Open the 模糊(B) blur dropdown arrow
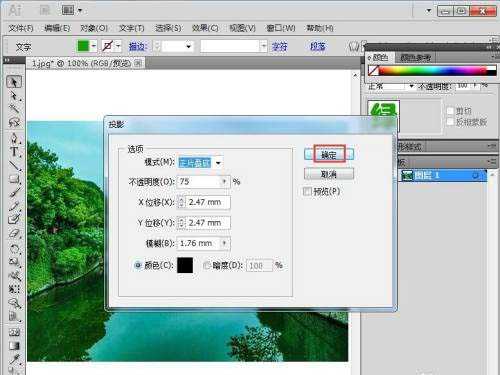The width and height of the screenshot is (500, 375). click(x=224, y=243)
